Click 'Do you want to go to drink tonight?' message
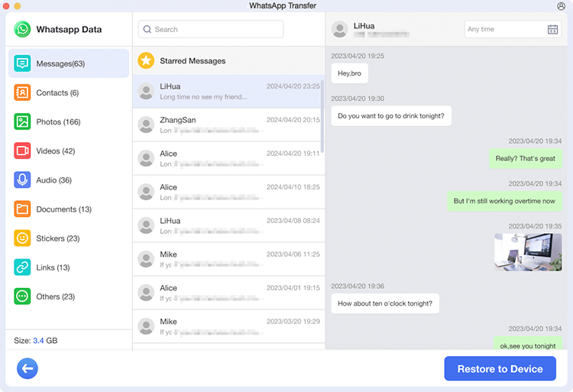 tap(391, 116)
